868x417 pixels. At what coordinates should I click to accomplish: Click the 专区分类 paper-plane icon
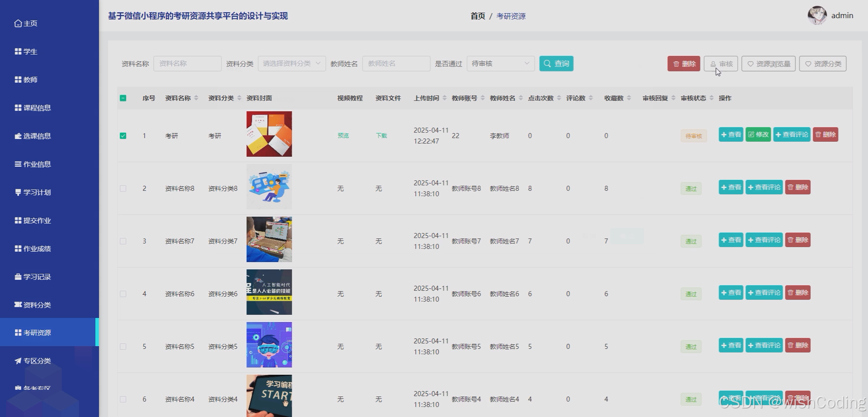(17, 361)
